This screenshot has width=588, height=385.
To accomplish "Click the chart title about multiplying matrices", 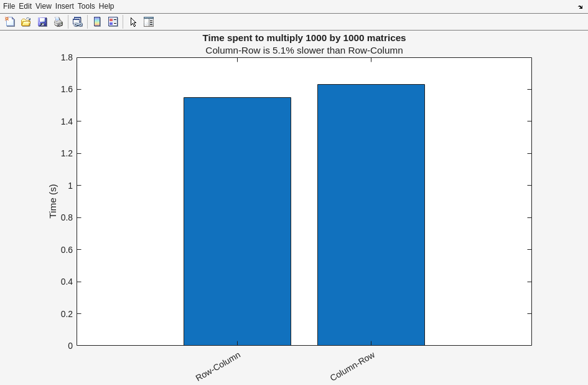I will tap(304, 38).
